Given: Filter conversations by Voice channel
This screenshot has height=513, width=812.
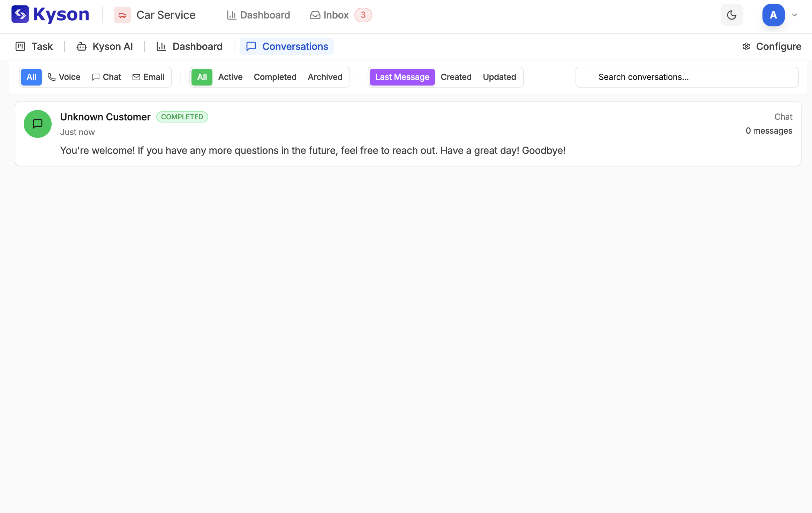Looking at the screenshot, I should [x=64, y=77].
